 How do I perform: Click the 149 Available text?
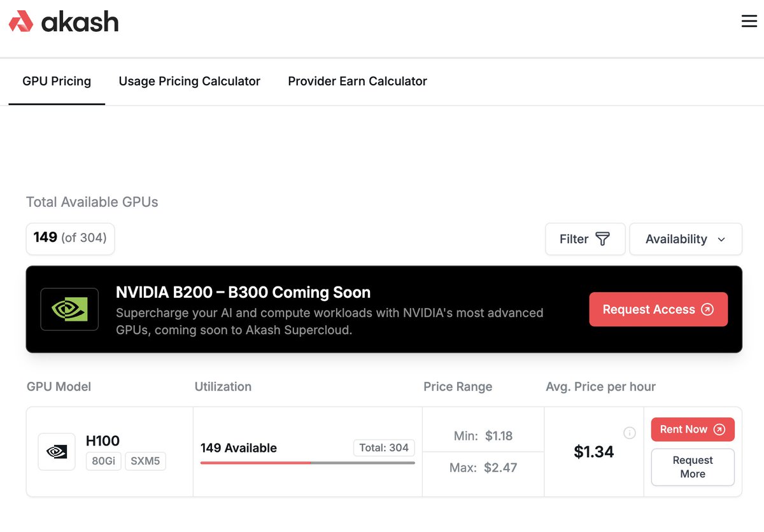(x=239, y=448)
